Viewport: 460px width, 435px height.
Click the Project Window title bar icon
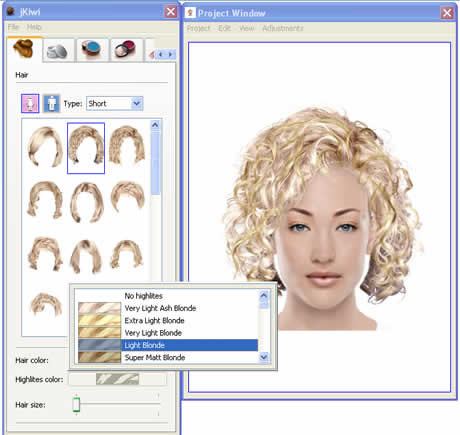pos(190,13)
